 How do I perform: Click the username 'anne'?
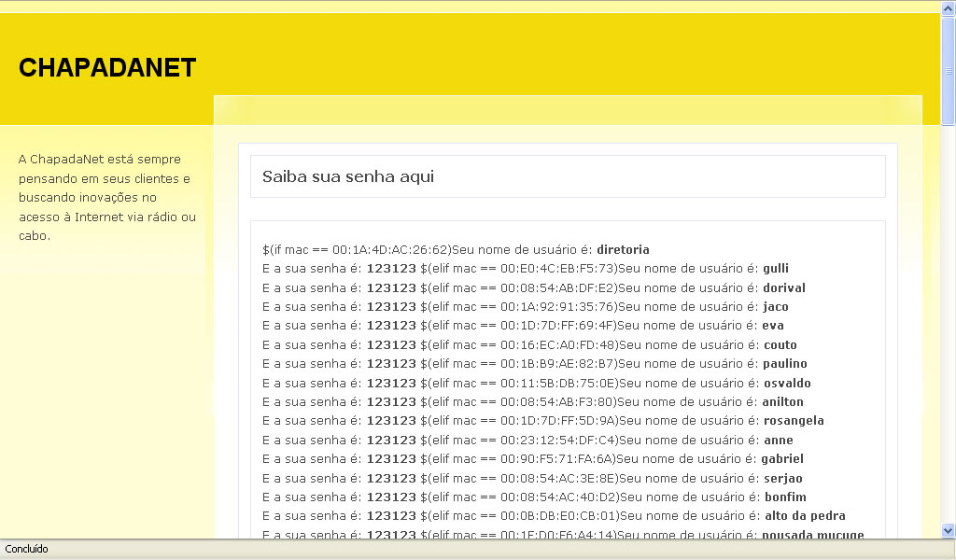pyautogui.click(x=779, y=440)
